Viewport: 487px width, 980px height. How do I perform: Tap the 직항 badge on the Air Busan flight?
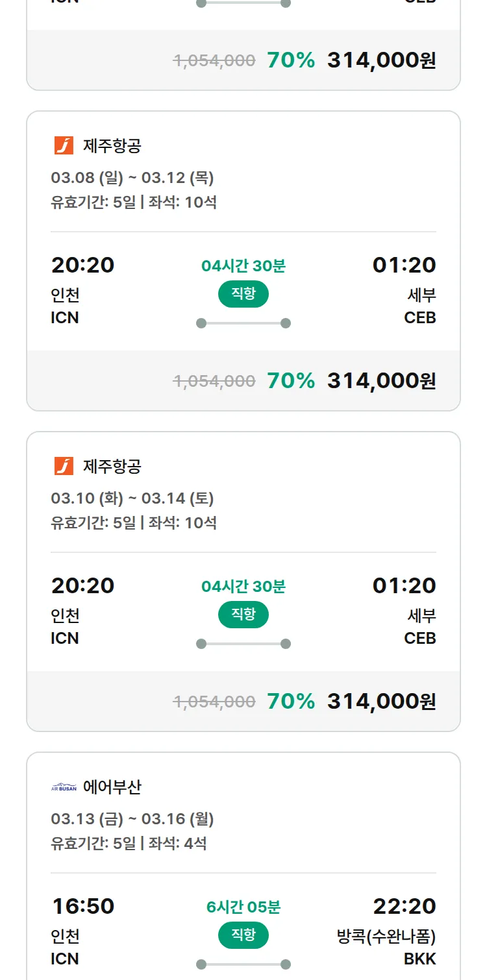point(243,935)
